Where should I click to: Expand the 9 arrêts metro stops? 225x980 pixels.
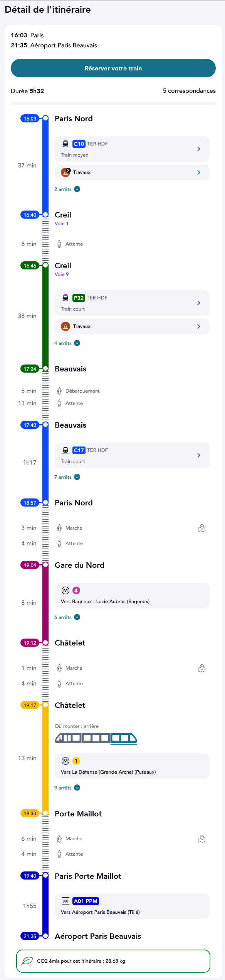tap(67, 788)
